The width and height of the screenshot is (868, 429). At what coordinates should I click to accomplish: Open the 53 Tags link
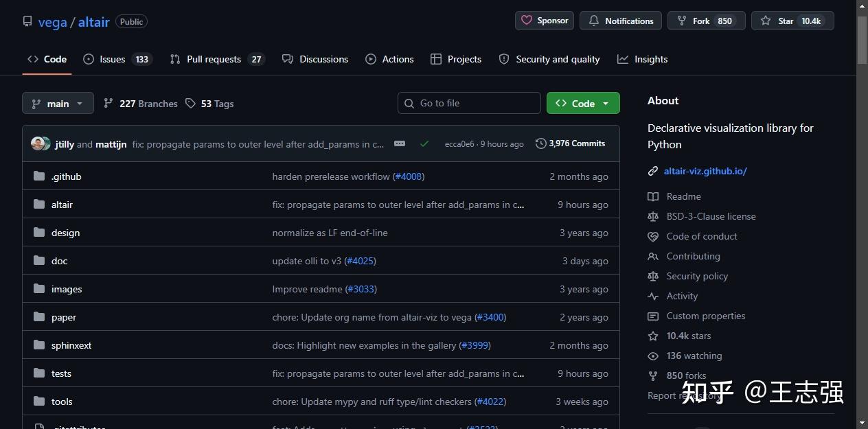(x=209, y=104)
